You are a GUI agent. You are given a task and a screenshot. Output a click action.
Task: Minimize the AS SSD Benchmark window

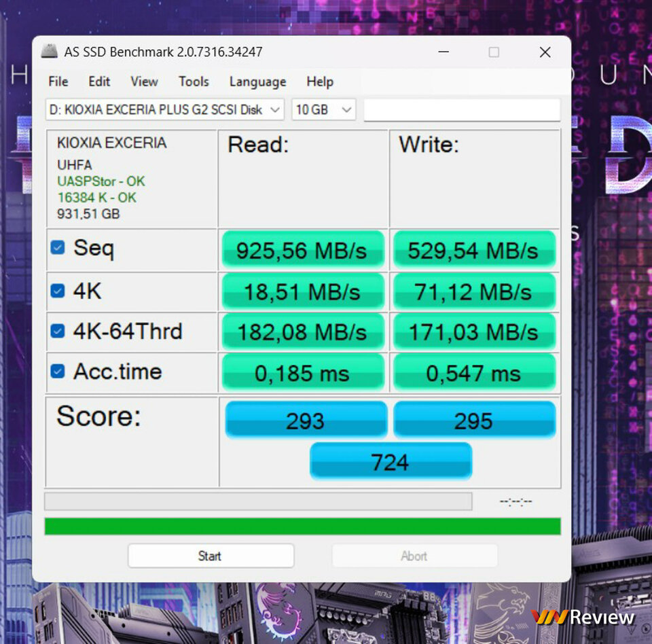pos(443,52)
